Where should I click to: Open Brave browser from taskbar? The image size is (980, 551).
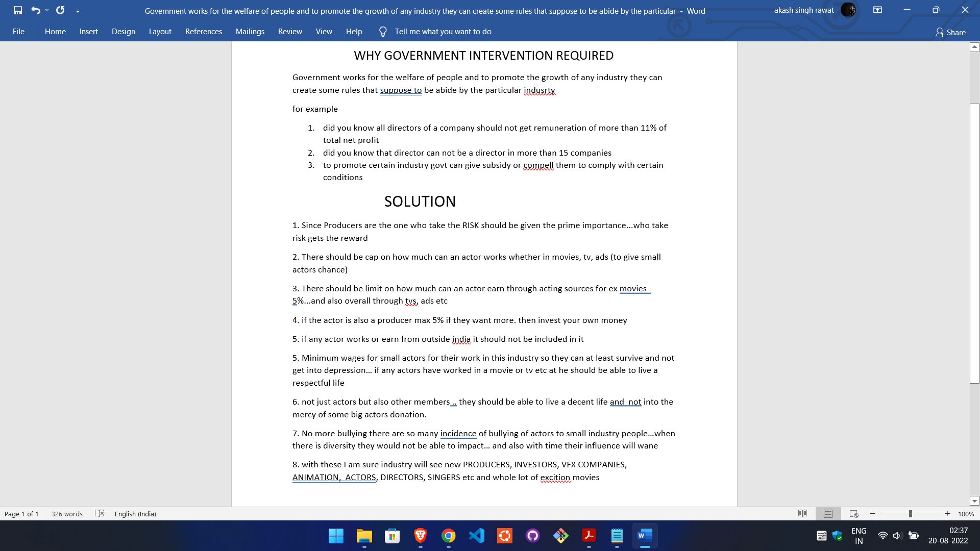click(x=421, y=536)
